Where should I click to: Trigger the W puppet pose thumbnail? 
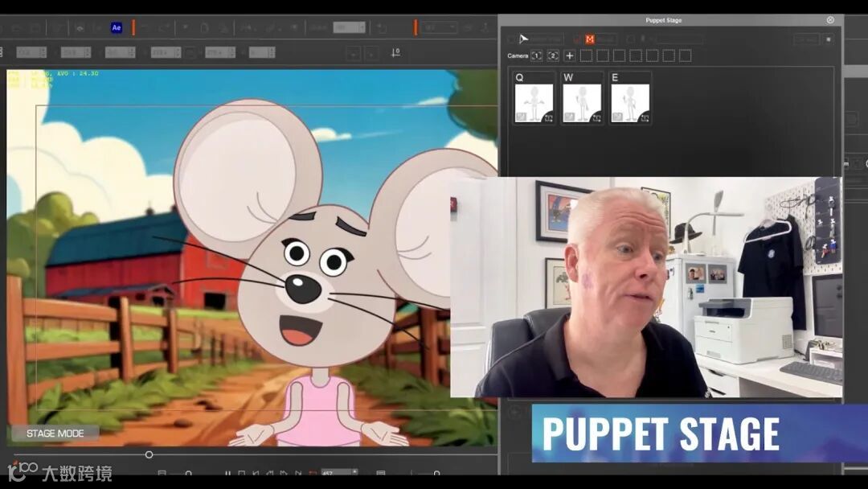582,103
